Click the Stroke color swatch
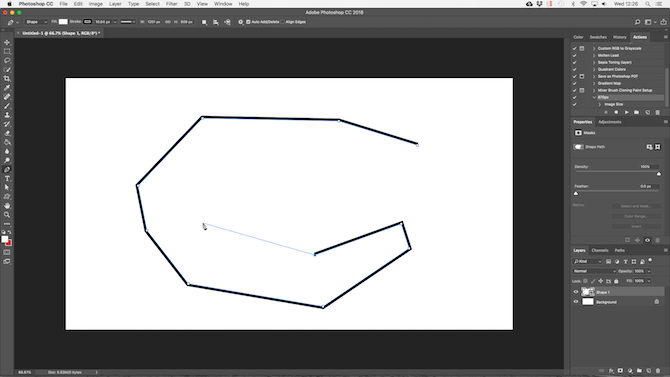 87,22
